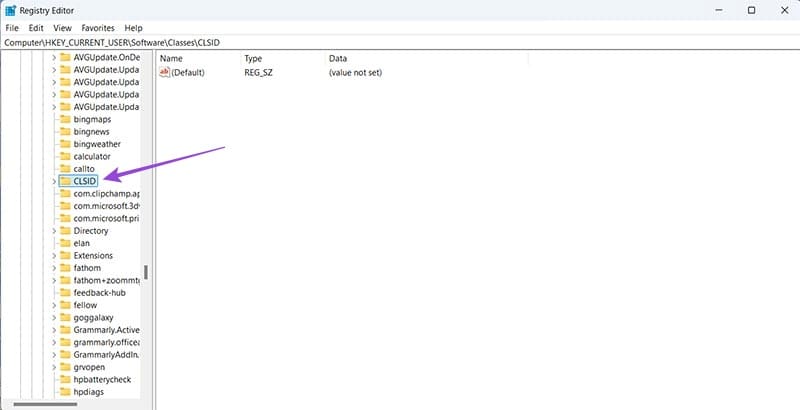The width and height of the screenshot is (800, 410).
Task: Expand the fellow key
Action: coord(54,305)
